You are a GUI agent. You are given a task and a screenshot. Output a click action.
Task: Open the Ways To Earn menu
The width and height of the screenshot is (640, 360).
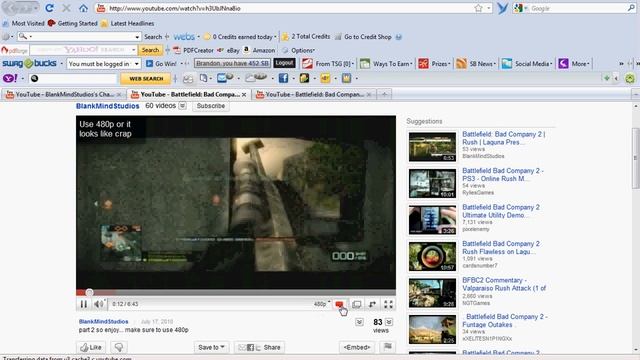[386, 64]
